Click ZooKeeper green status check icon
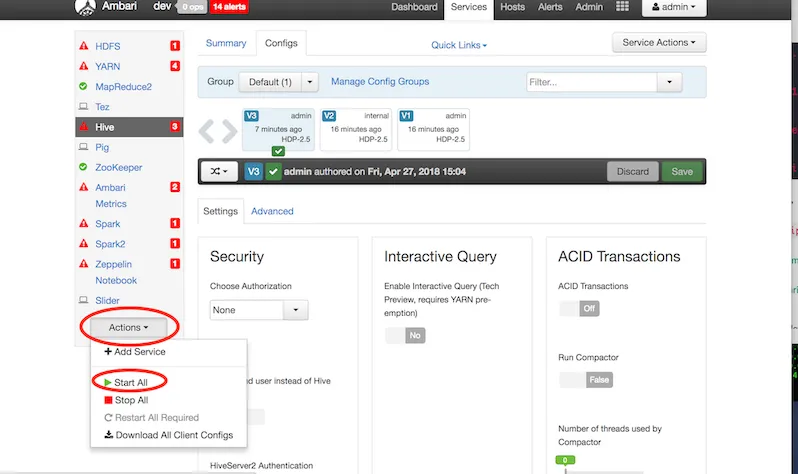Image resolution: width=798 pixels, height=474 pixels. pyautogui.click(x=83, y=167)
